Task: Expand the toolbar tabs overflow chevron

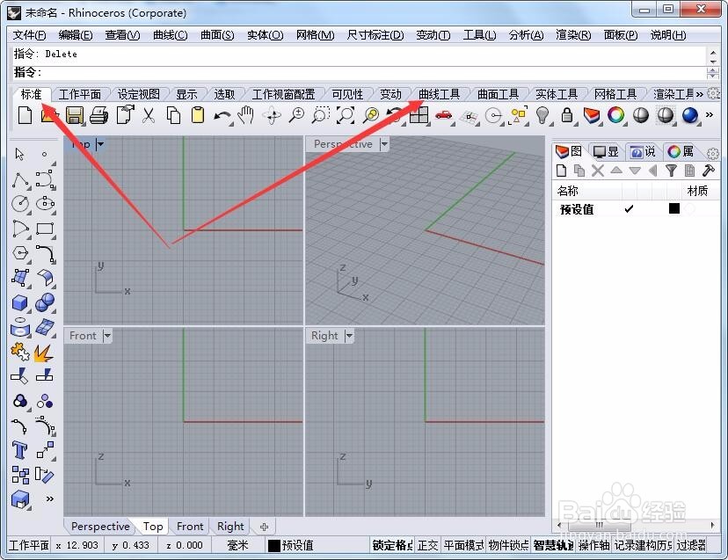Action: tap(699, 95)
